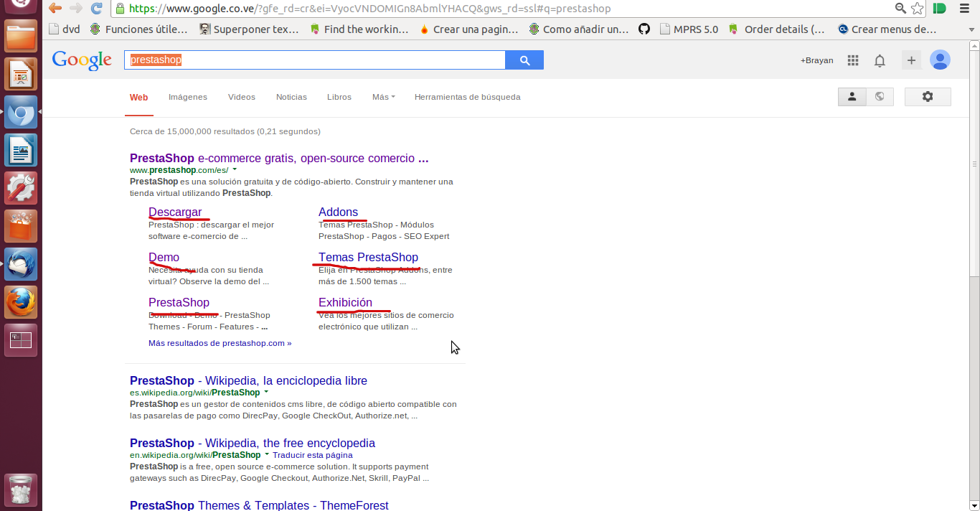
Task: Open system settings wrench icon in dock
Action: [21, 188]
